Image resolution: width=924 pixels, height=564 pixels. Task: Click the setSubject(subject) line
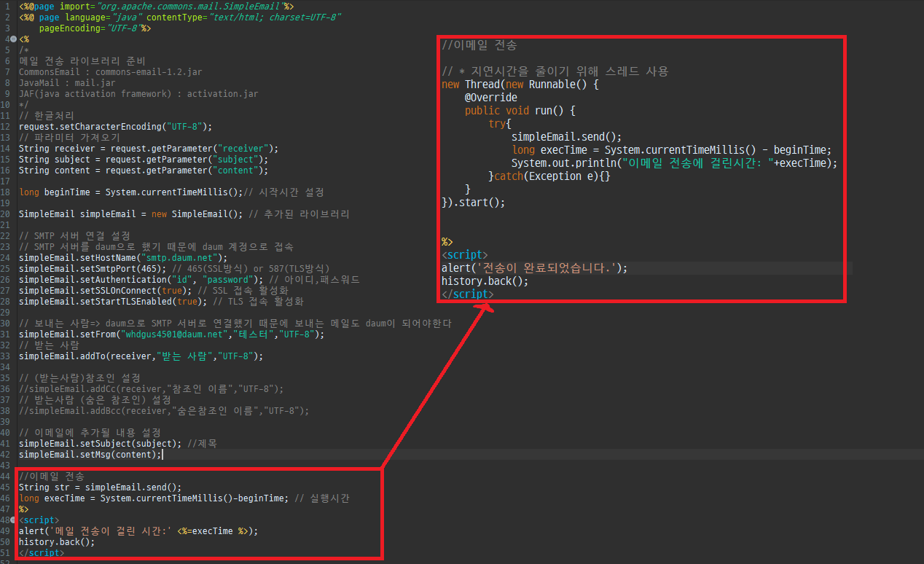pos(118,444)
